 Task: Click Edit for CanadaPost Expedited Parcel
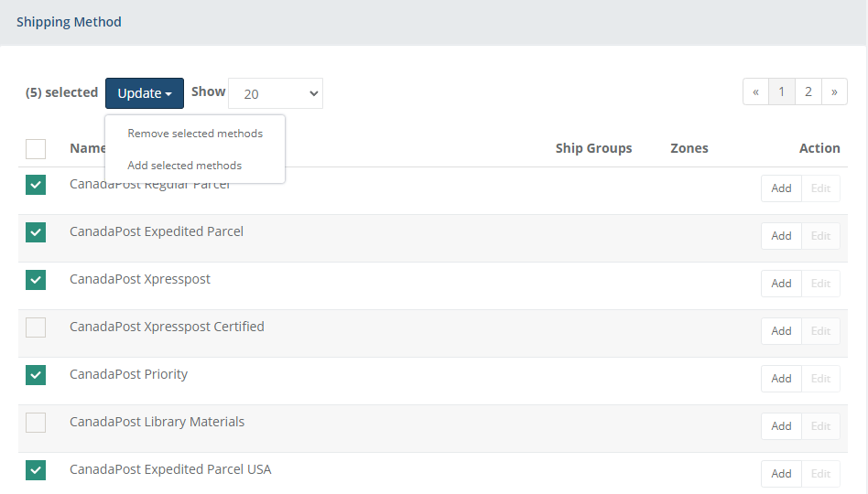(x=820, y=236)
